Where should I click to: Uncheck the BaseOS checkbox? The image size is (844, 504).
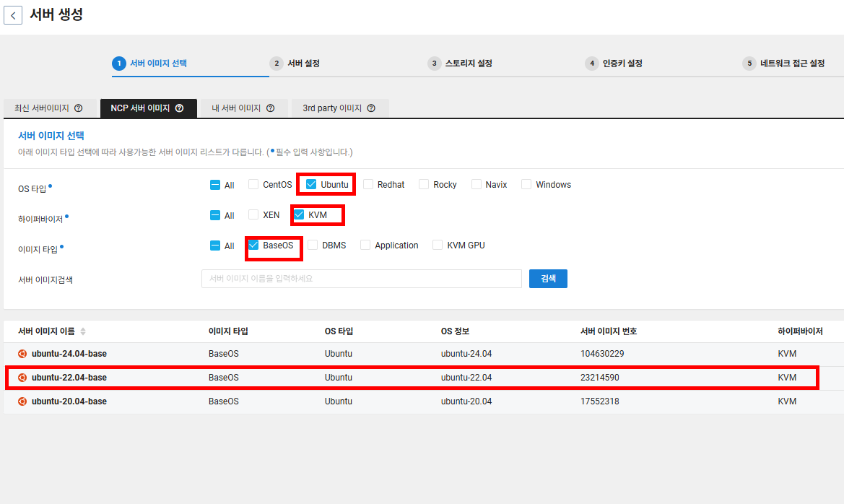click(253, 245)
